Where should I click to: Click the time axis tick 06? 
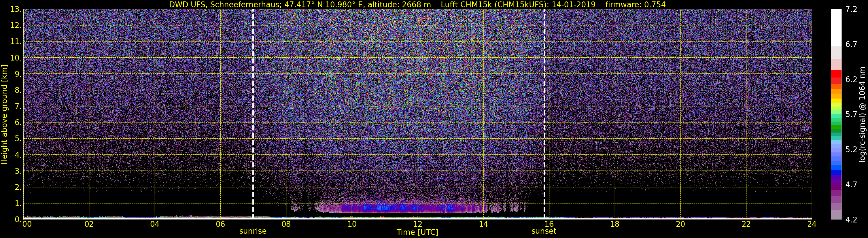pos(220,224)
